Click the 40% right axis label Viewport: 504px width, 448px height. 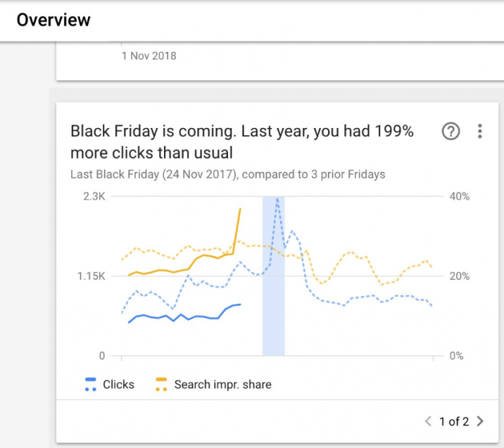460,196
